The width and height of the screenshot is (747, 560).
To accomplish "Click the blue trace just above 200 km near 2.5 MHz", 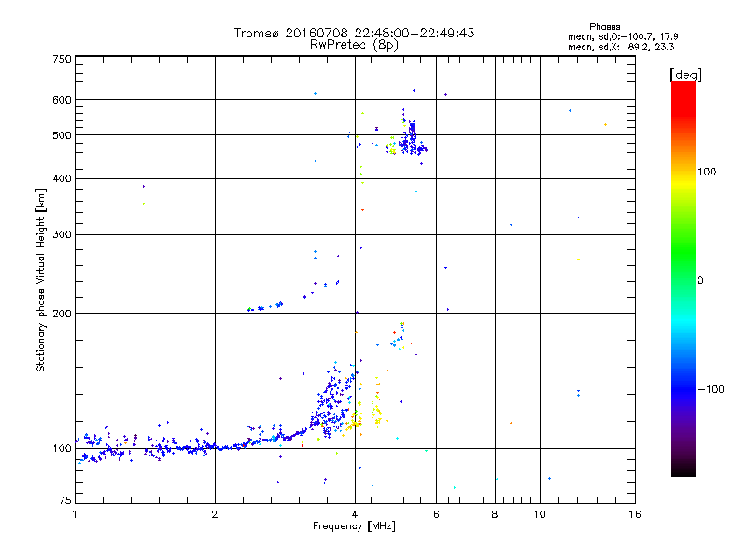I will 265,307.
